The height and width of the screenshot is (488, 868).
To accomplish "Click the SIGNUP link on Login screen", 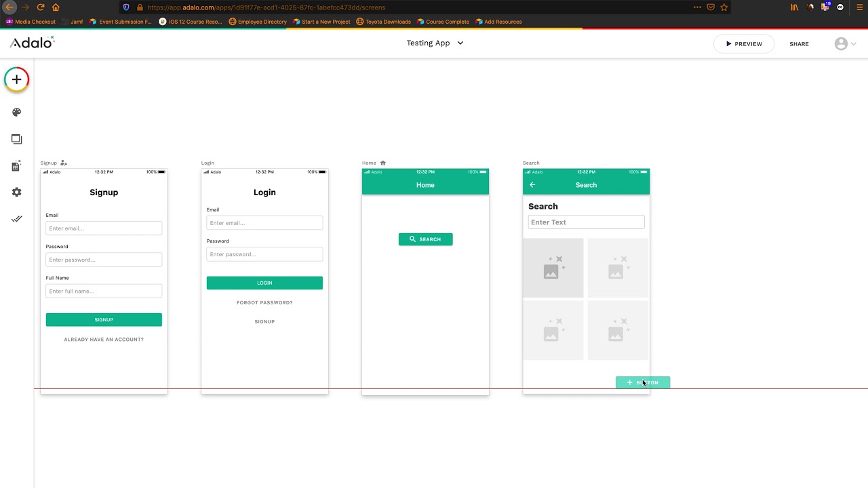I will point(264,322).
